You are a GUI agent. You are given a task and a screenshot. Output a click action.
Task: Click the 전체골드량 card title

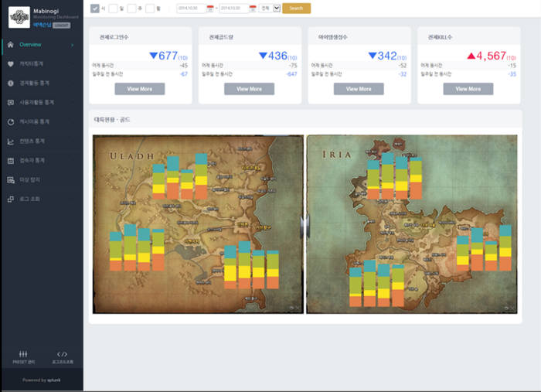click(221, 37)
